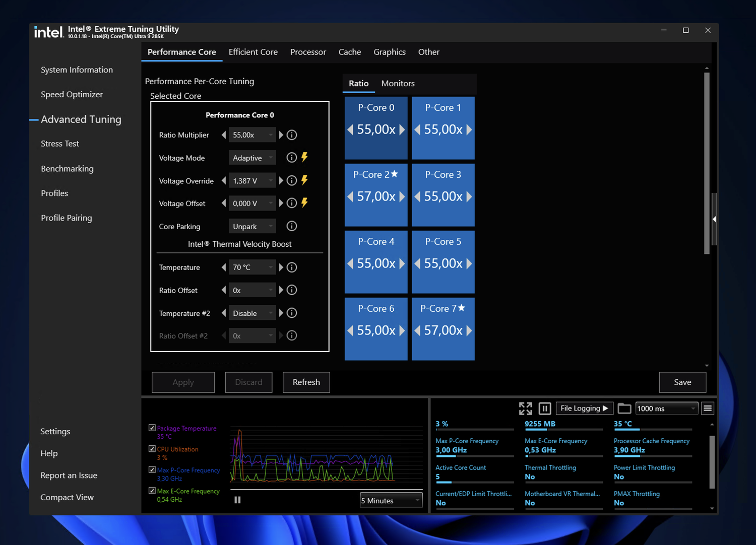
Task: Toggle the CPU Utilization checkbox
Action: click(152, 449)
